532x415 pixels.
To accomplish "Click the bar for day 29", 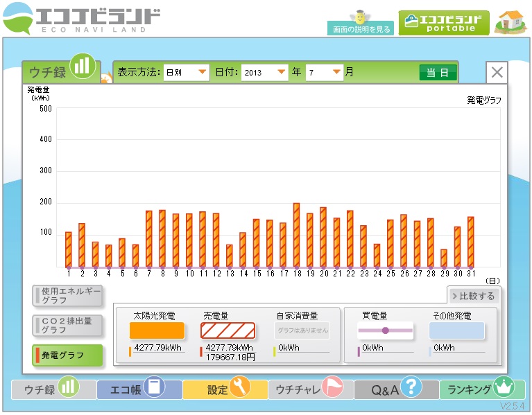I will click(x=444, y=258).
